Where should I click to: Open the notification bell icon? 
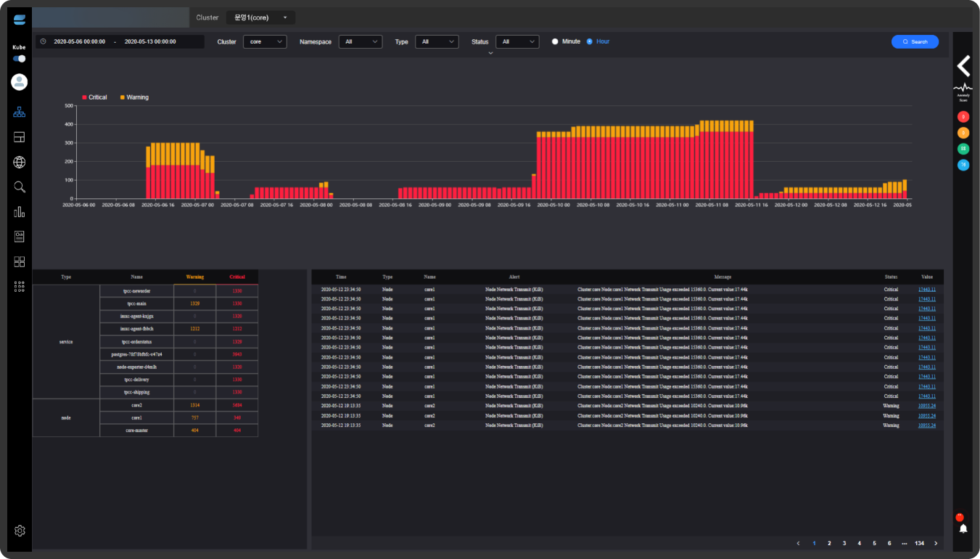click(x=963, y=529)
